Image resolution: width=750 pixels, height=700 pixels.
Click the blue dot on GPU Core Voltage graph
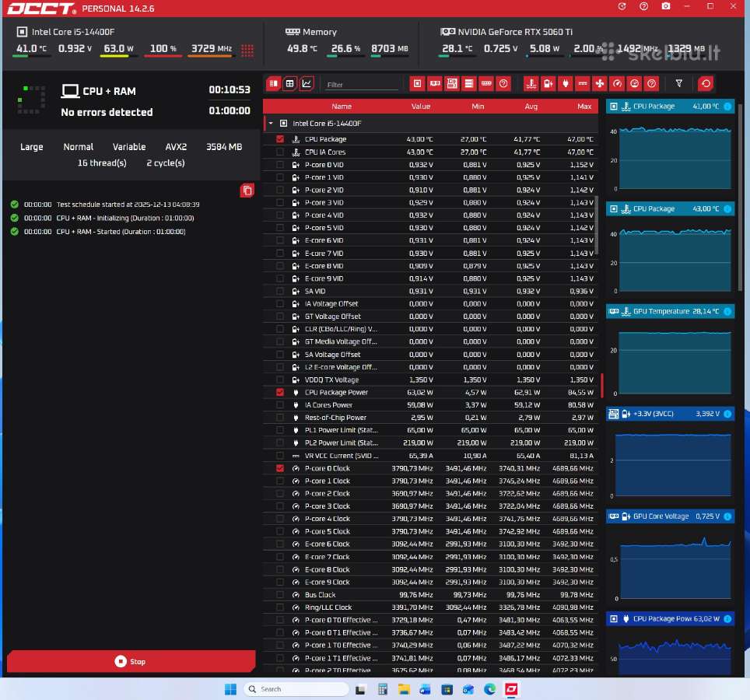[727, 516]
